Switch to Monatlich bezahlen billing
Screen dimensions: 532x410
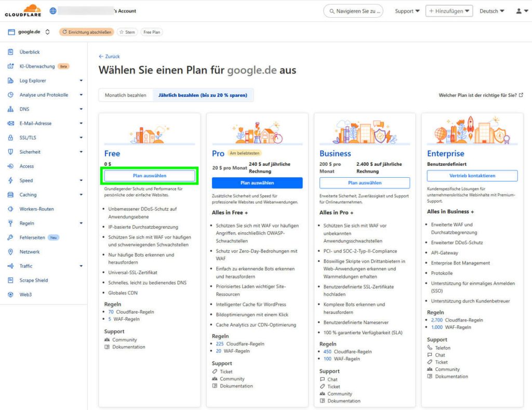(126, 95)
